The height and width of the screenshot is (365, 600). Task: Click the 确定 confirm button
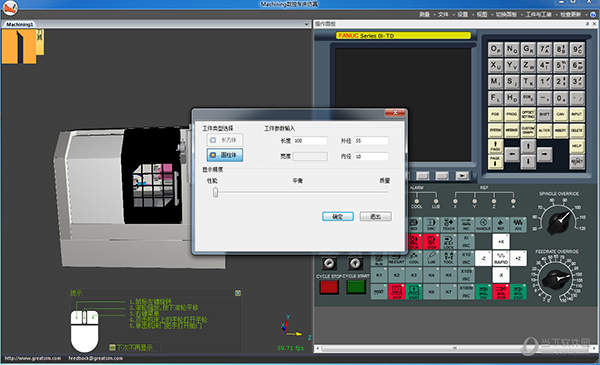[338, 217]
